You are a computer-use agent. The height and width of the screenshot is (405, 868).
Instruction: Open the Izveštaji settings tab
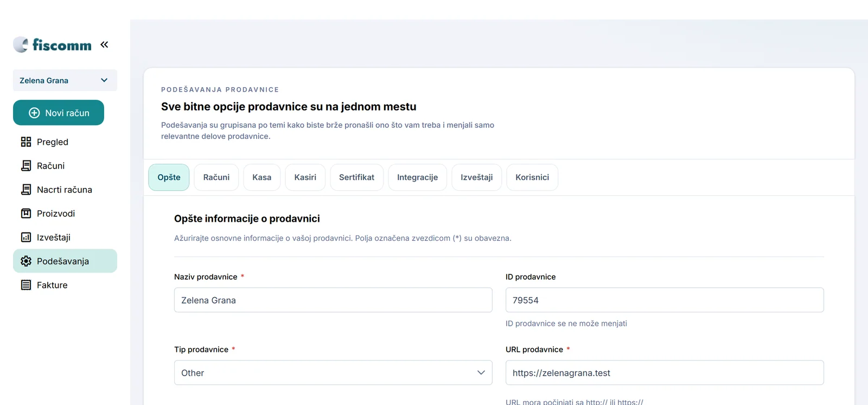[477, 177]
